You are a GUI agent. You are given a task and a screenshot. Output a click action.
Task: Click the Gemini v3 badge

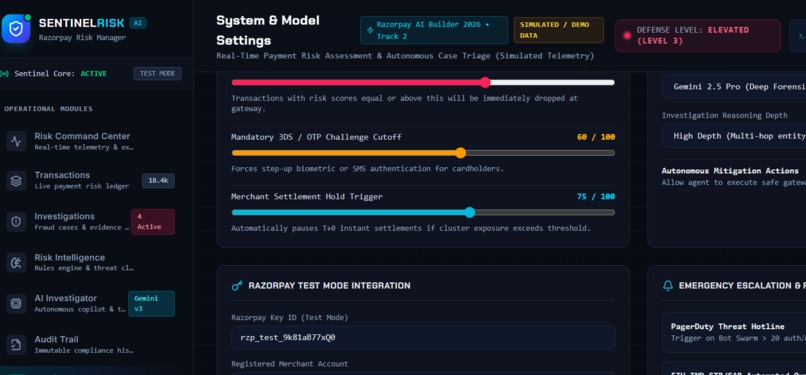(x=151, y=304)
